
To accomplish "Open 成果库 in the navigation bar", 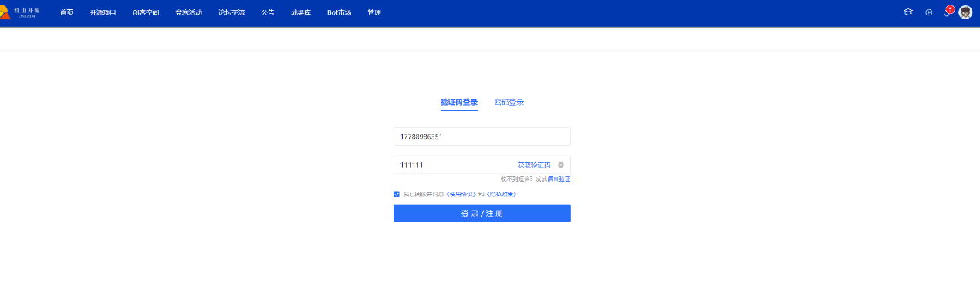I will pyautogui.click(x=300, y=12).
